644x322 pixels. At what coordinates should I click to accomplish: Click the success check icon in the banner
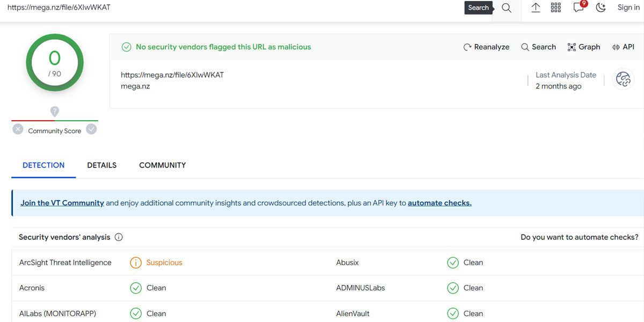click(x=126, y=47)
